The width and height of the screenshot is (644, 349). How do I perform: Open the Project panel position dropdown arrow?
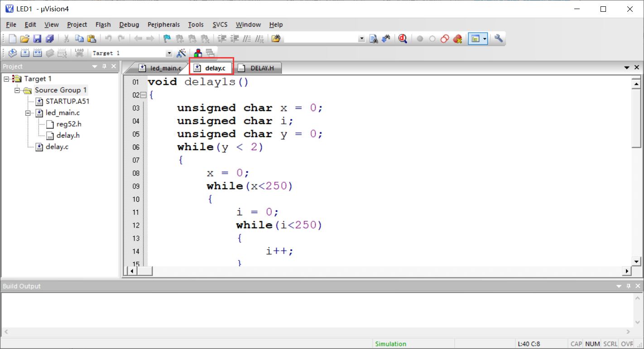[x=95, y=67]
